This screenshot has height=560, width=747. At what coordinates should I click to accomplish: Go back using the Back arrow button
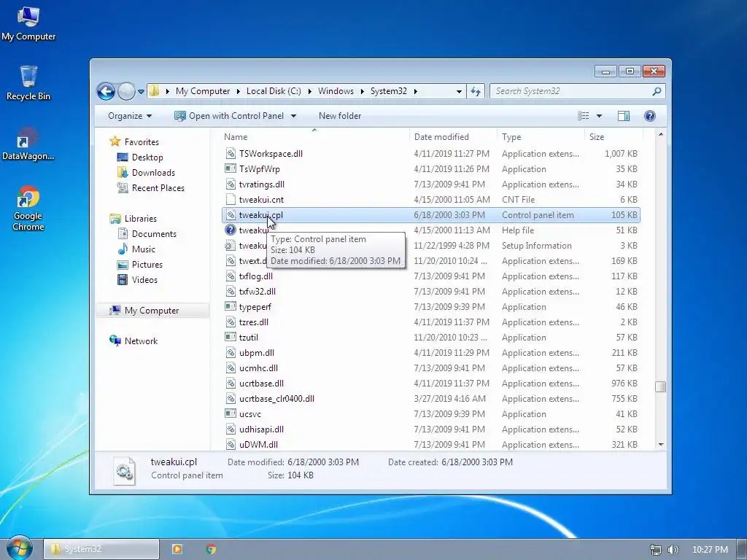point(106,91)
